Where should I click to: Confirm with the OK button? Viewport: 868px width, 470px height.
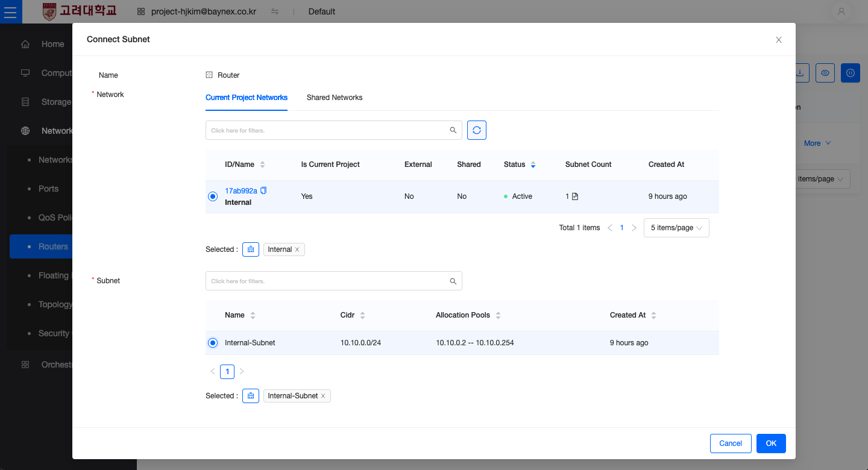771,443
